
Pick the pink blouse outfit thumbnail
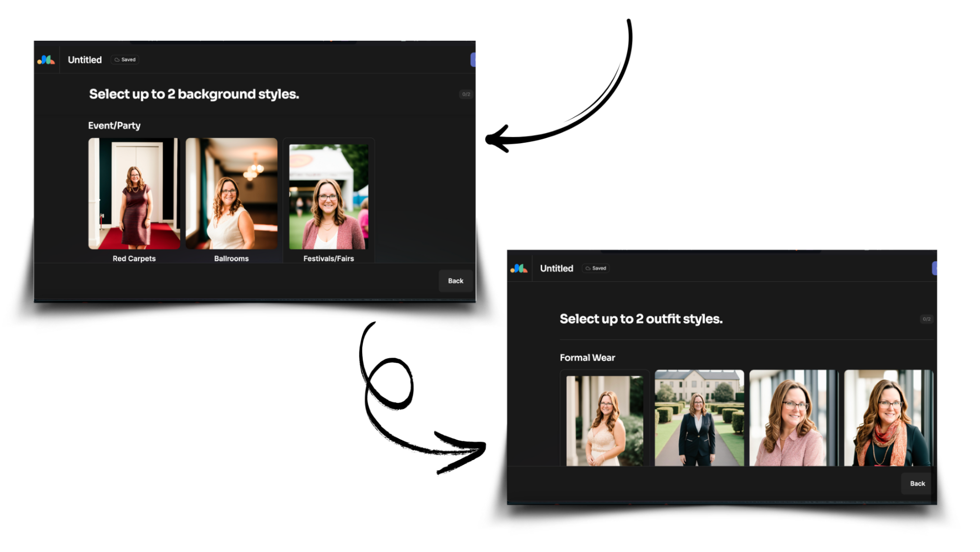click(793, 418)
